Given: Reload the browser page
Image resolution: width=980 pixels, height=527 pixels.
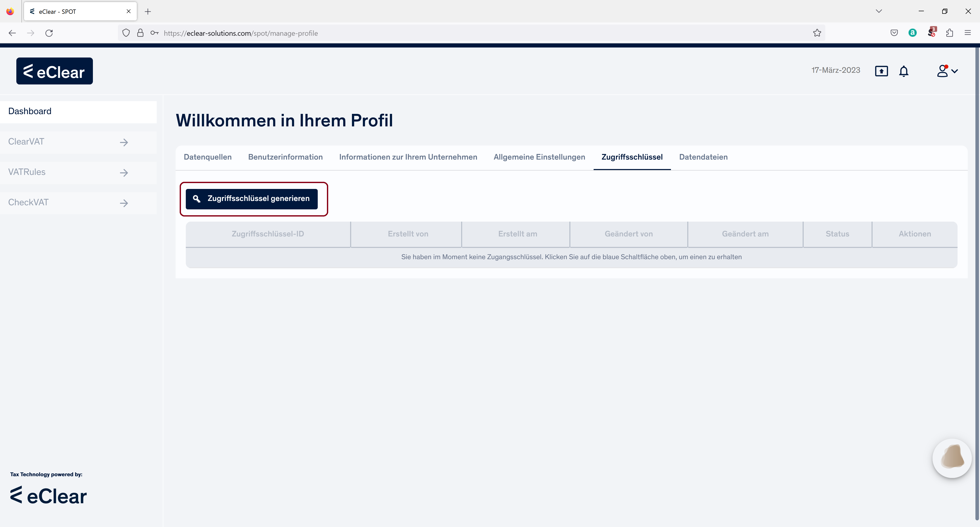Looking at the screenshot, I should coord(49,33).
